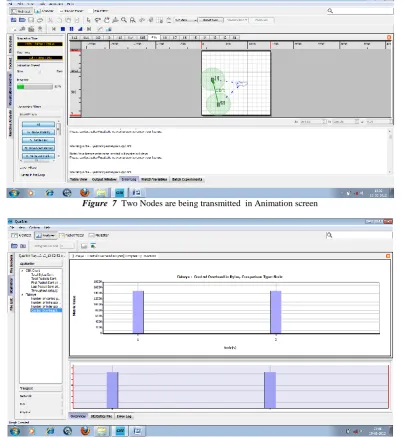Close the animation canvas with the orange icon
408x438 pixels.
tap(389, 37)
